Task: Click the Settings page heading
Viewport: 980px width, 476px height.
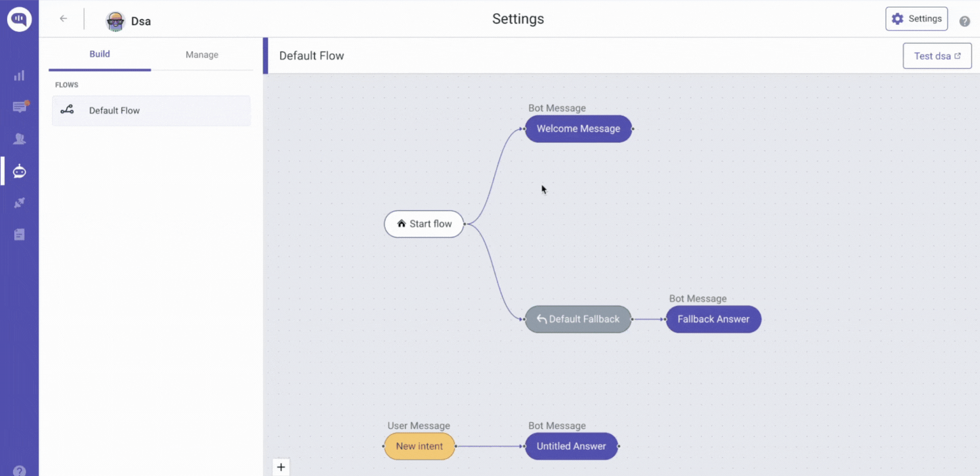Action: (x=518, y=19)
